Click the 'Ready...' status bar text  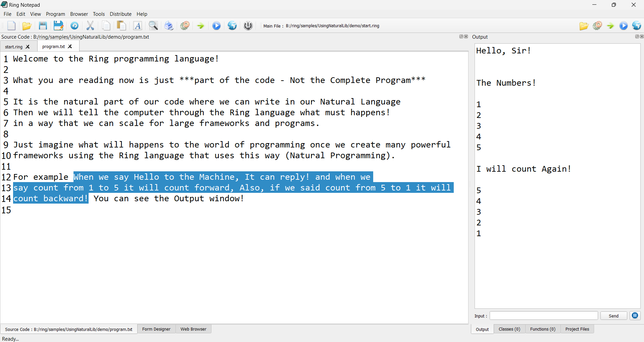(10, 339)
